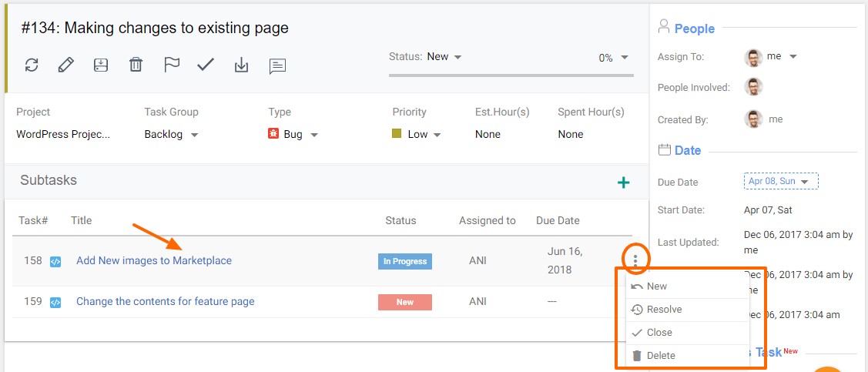This screenshot has height=372, width=868.
Task: Click the In Progress status badge
Action: point(405,261)
